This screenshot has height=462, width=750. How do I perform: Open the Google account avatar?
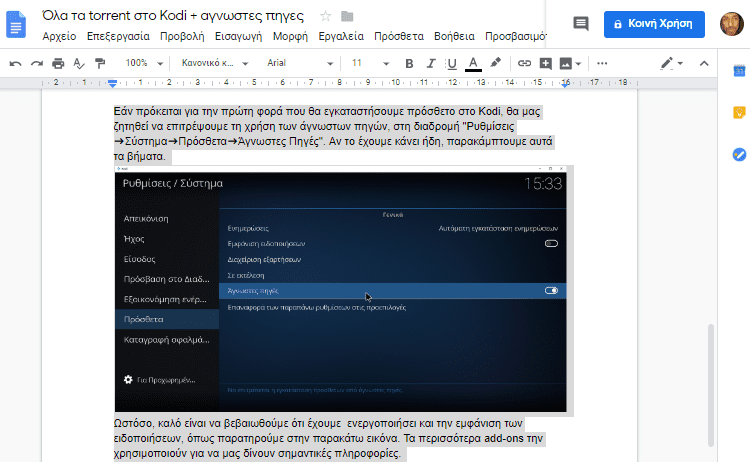[x=731, y=23]
